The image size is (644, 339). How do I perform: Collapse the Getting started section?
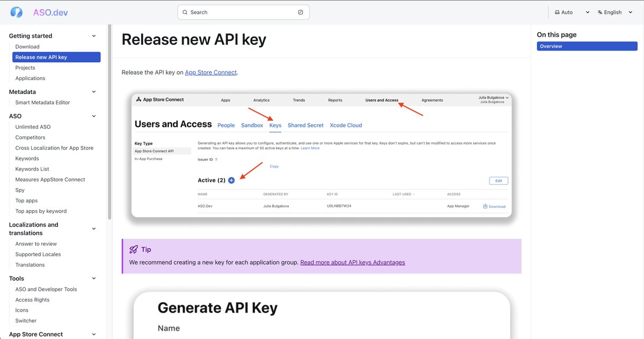click(x=94, y=36)
